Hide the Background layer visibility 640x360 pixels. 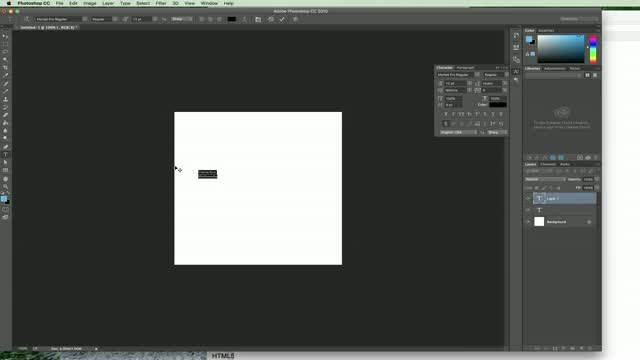[528, 222]
